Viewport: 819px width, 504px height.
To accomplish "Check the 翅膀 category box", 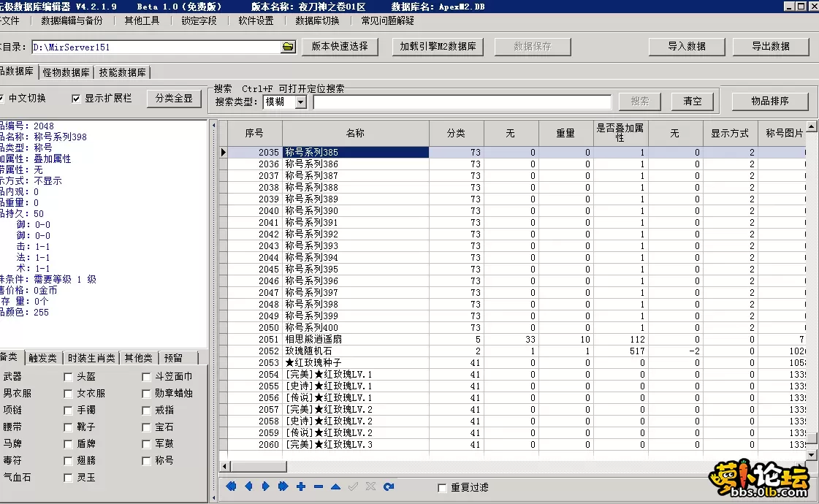I will click(x=68, y=461).
